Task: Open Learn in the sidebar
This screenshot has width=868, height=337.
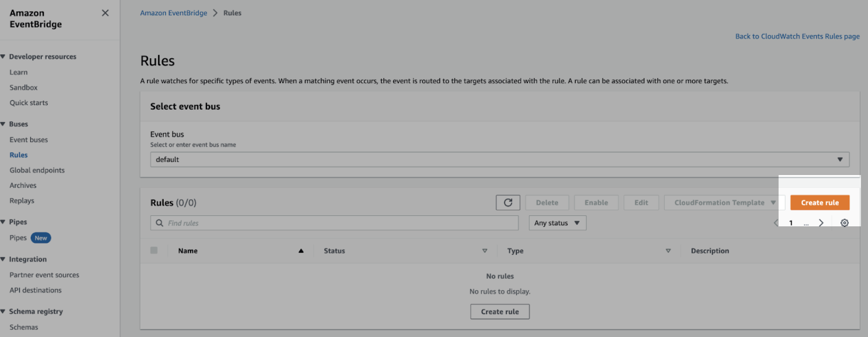Action: point(19,72)
